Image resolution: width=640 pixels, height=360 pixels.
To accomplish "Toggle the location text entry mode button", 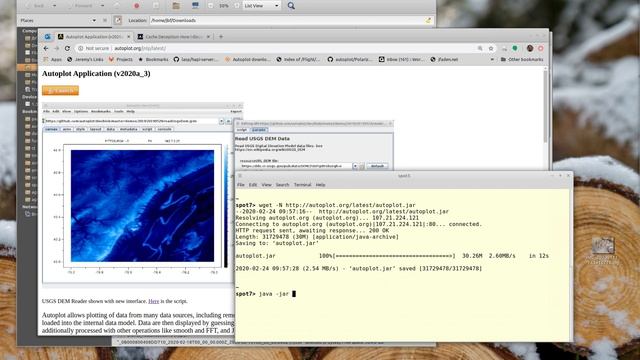I will click(x=118, y=20).
